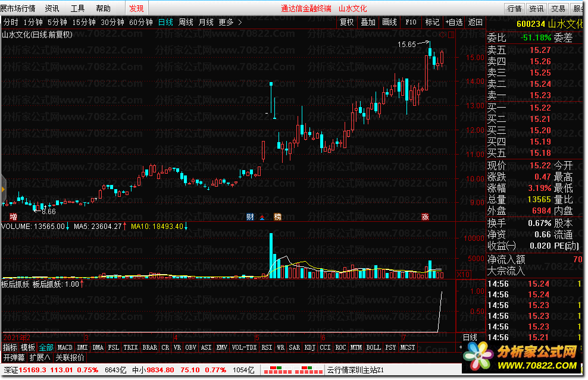Click the first red-green connection indicator in the status bar

coord(278,370)
